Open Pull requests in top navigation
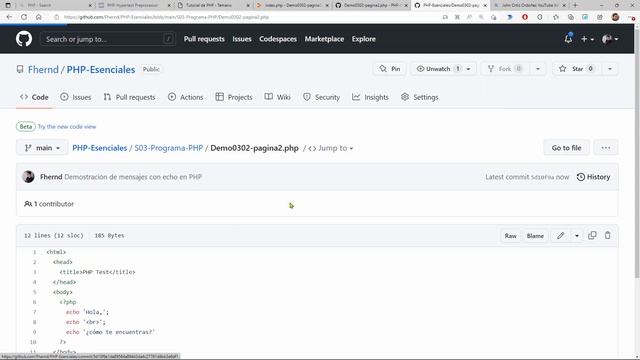The height and width of the screenshot is (360, 640). pyautogui.click(x=204, y=39)
